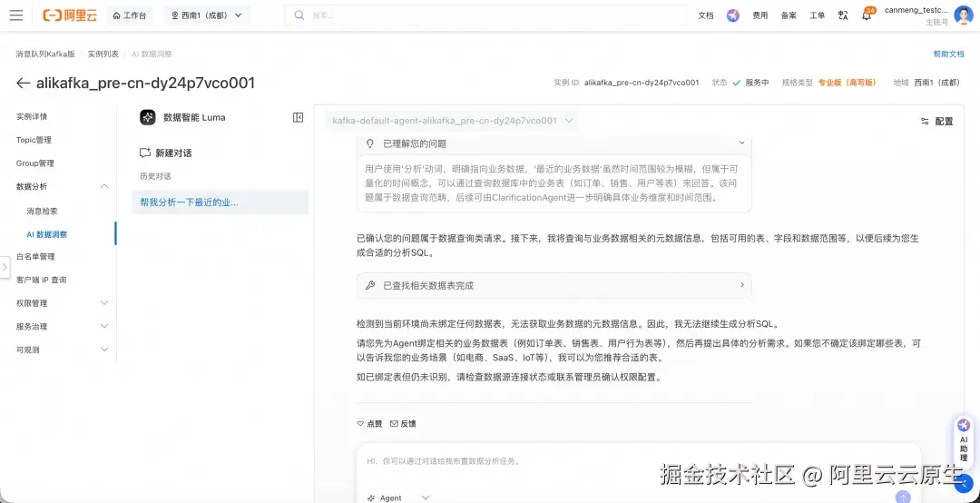Viewport: 980px width, 503px height.
Task: Open the 备案 menu
Action: pos(789,15)
